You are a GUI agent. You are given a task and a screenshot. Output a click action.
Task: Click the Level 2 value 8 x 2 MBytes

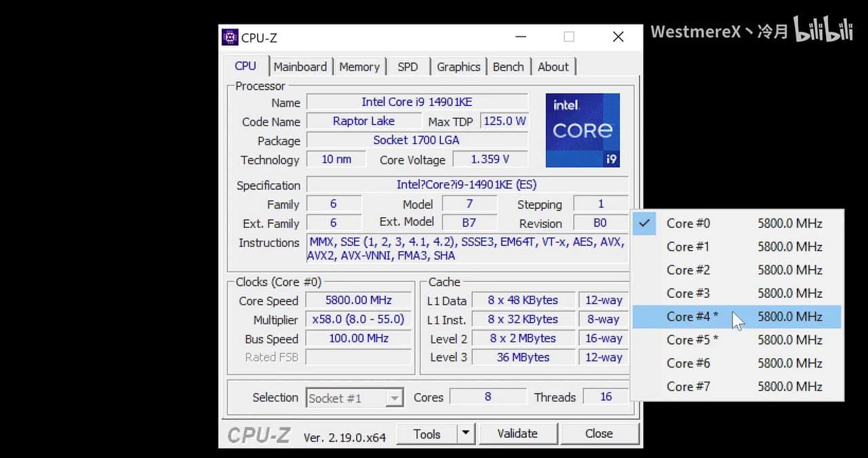[523, 338]
